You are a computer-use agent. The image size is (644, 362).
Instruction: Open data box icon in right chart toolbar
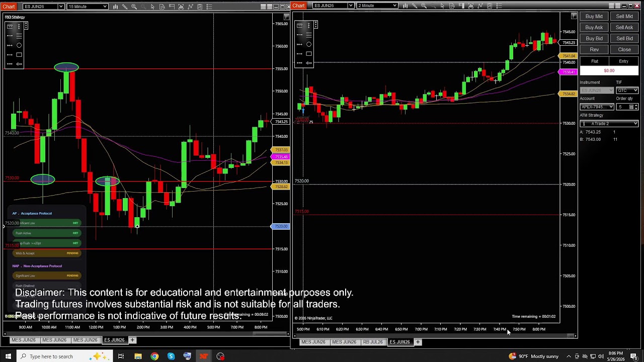[x=452, y=6]
